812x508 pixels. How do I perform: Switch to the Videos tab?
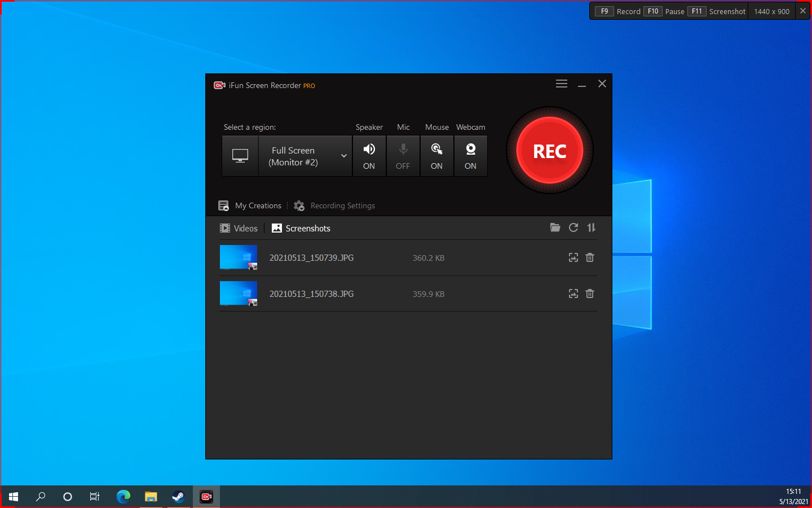coord(239,228)
